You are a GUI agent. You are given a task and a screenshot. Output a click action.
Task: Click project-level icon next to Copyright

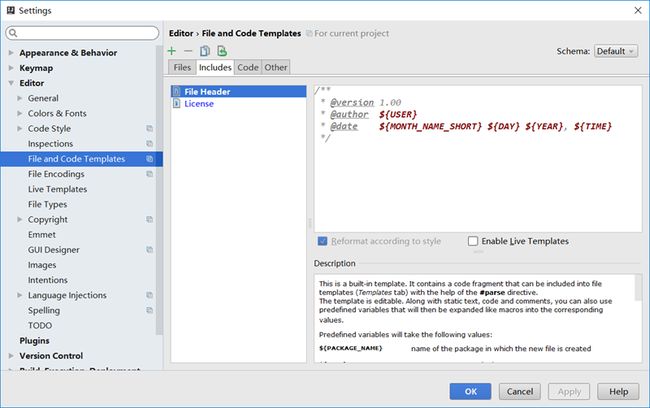click(x=150, y=219)
